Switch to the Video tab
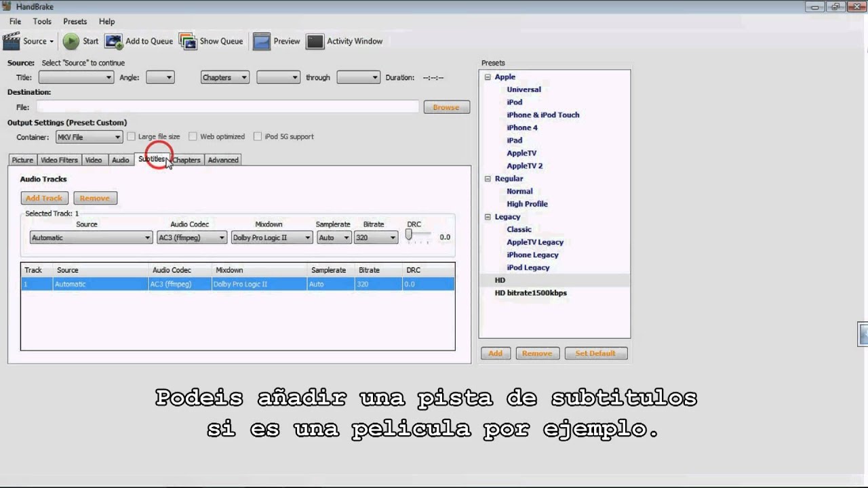This screenshot has height=488, width=868. click(94, 160)
